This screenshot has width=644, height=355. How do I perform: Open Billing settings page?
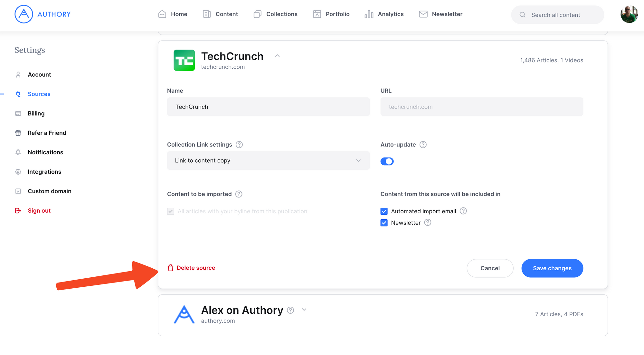click(36, 113)
